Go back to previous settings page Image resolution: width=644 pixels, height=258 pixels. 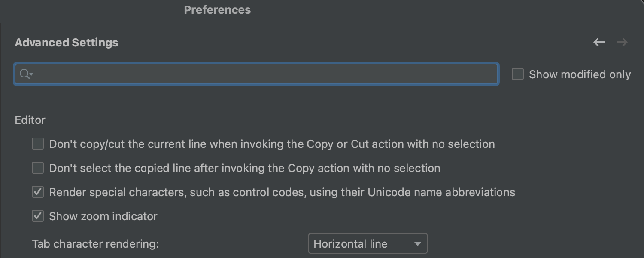[598, 42]
